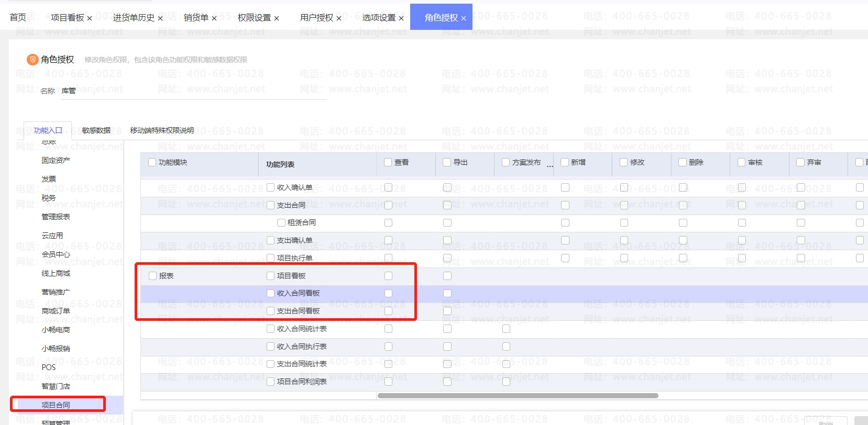Image resolution: width=868 pixels, height=425 pixels.
Task: Close the 用户授权 tab
Action: pyautogui.click(x=339, y=18)
